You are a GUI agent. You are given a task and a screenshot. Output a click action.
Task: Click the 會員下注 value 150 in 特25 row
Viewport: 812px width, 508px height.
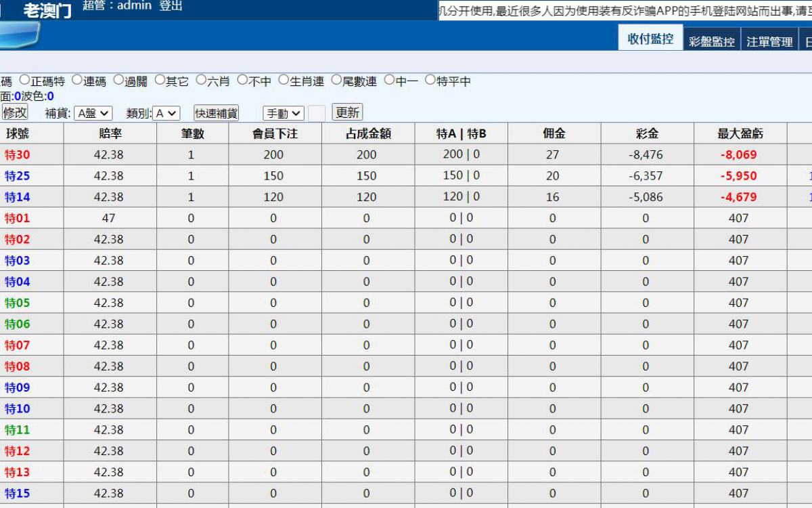point(273,175)
